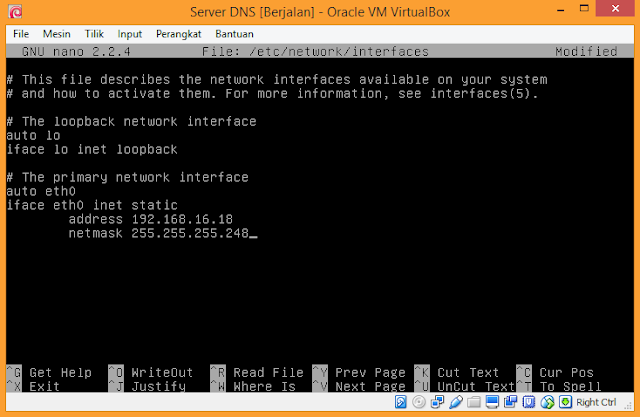Open the shared folders status icon
Viewport: 640px width, 417px height.
pyautogui.click(x=474, y=402)
